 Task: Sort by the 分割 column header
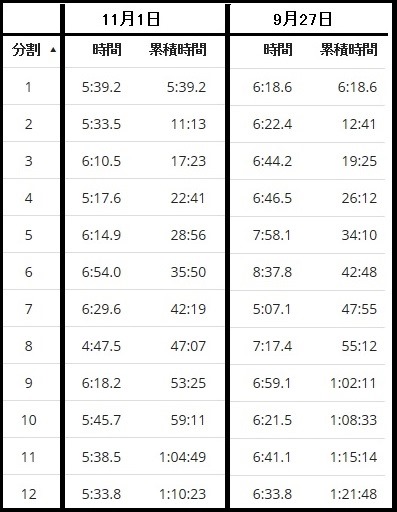tap(26, 50)
